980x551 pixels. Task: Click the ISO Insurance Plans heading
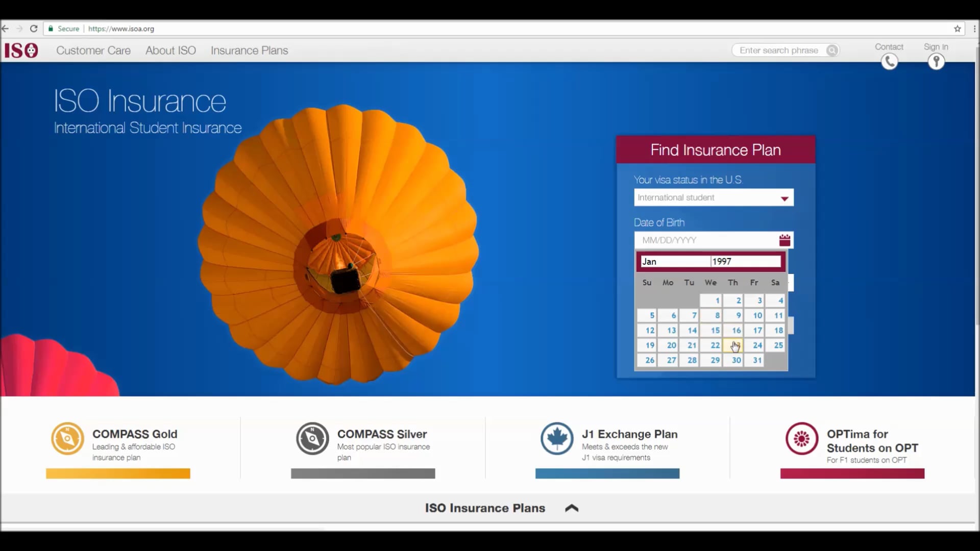point(485,508)
